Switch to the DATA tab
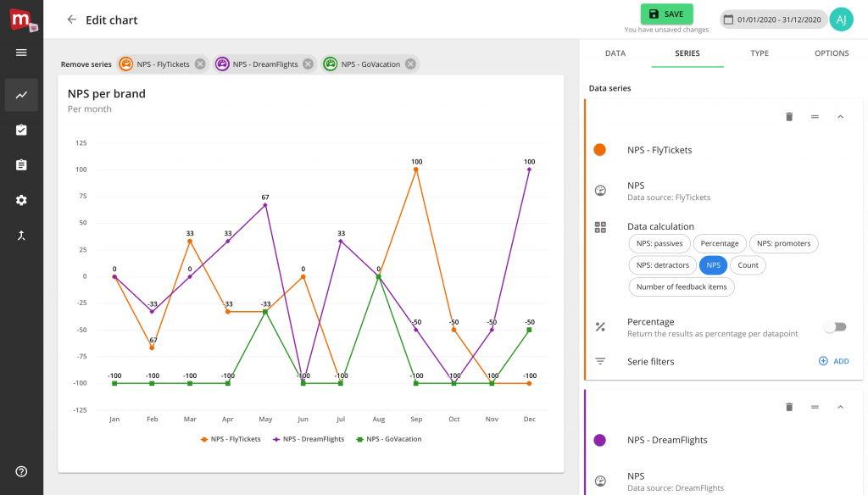The image size is (868, 495). [615, 53]
